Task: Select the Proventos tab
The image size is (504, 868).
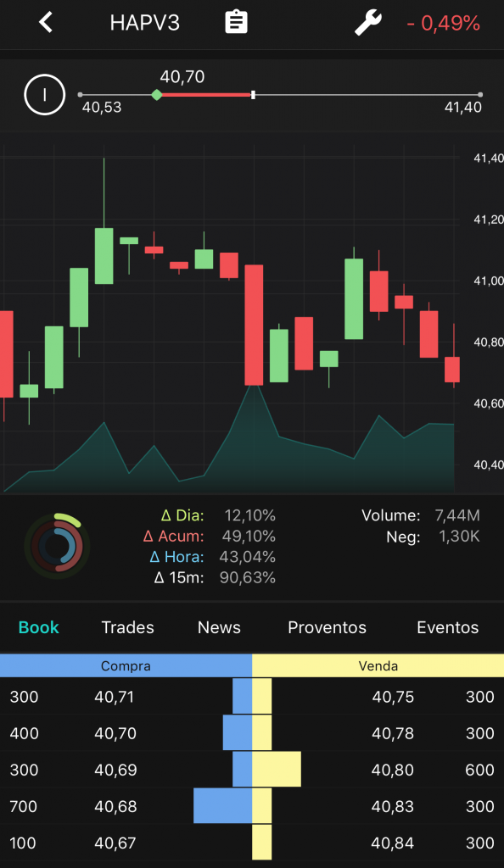Action: tap(327, 627)
